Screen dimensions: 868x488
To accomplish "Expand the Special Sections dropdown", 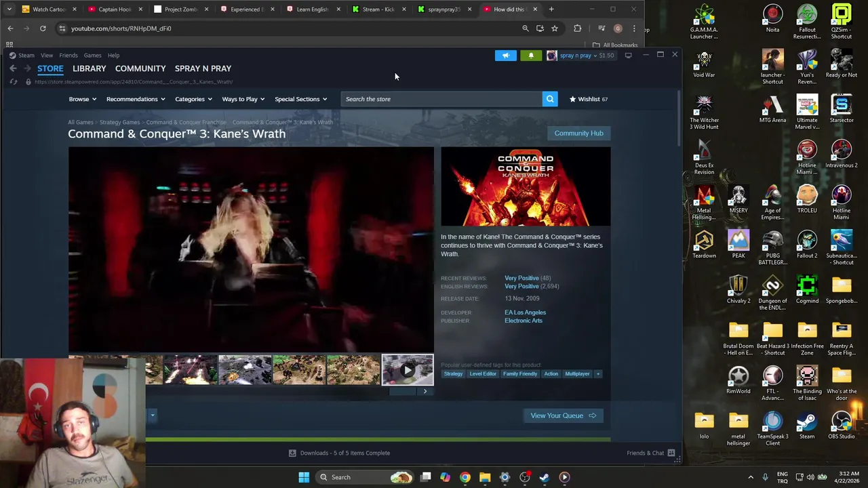I will click(x=300, y=99).
